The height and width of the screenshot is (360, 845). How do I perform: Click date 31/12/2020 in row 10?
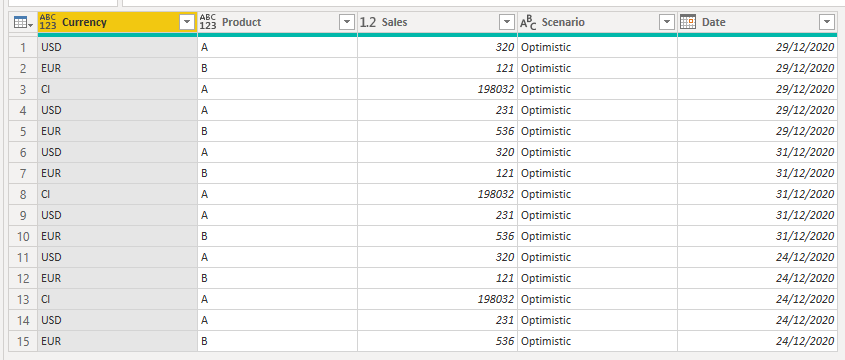pyautogui.click(x=757, y=237)
